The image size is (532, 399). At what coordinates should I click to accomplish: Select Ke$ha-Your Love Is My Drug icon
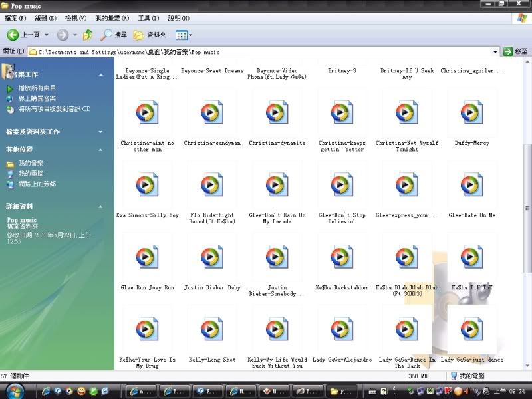147,329
